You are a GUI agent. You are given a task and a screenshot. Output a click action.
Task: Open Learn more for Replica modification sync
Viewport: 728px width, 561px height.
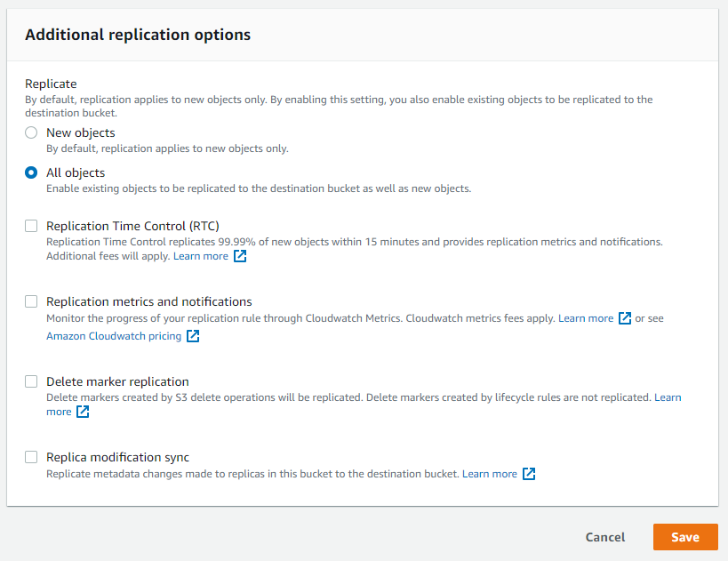click(491, 473)
